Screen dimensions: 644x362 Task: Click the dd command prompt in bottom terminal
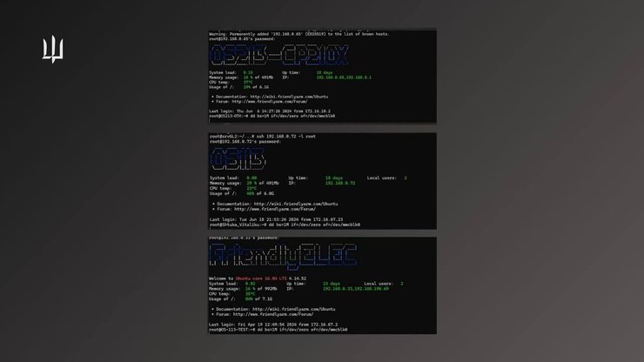pos(278,330)
